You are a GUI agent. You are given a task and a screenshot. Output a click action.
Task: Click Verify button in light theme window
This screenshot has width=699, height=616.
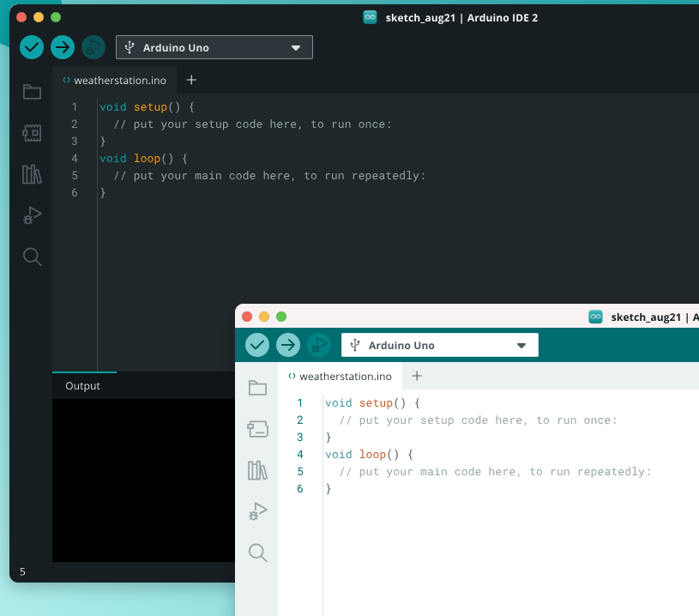click(257, 345)
